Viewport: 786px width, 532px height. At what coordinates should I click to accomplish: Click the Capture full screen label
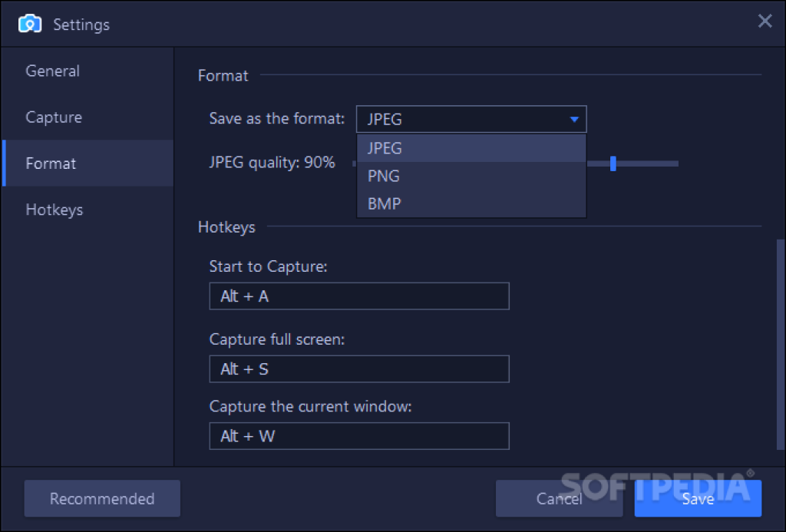[276, 339]
